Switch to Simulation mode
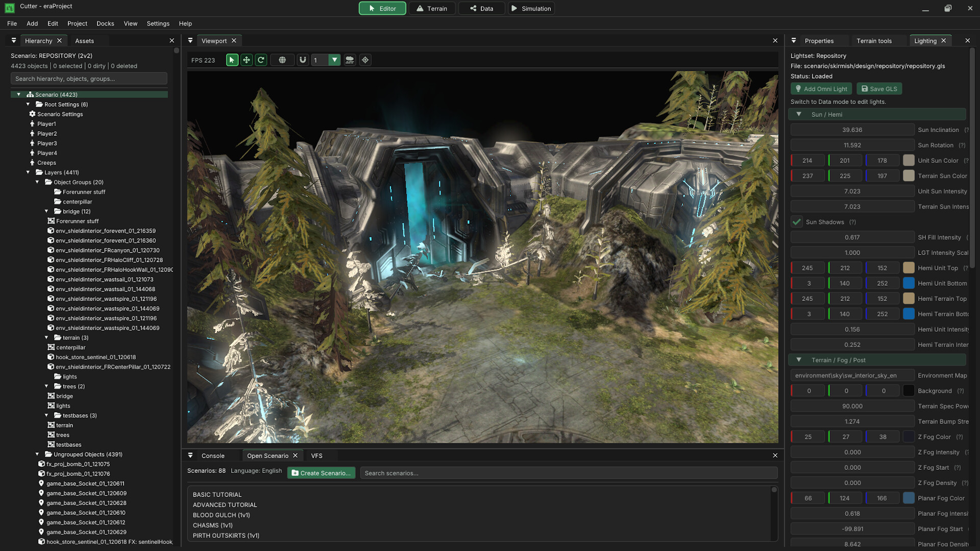Image resolution: width=980 pixels, height=551 pixels. point(531,8)
